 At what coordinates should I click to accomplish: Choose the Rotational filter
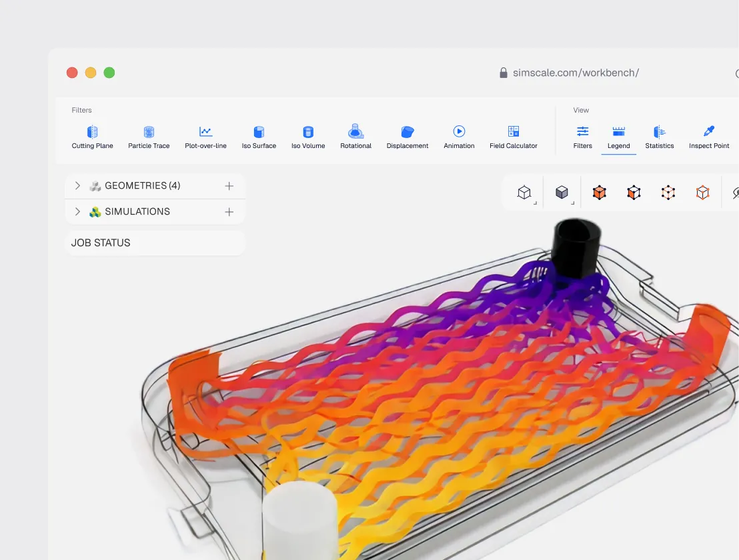[x=356, y=137]
